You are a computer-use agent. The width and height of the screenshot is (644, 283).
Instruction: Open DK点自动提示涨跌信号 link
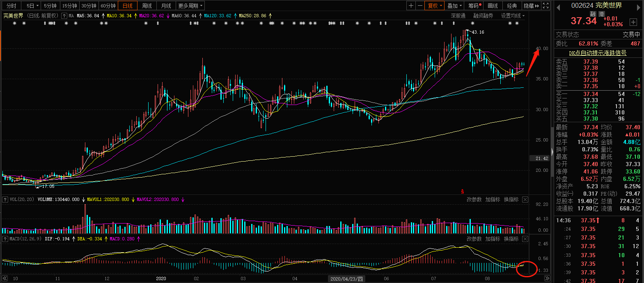pyautogui.click(x=598, y=53)
